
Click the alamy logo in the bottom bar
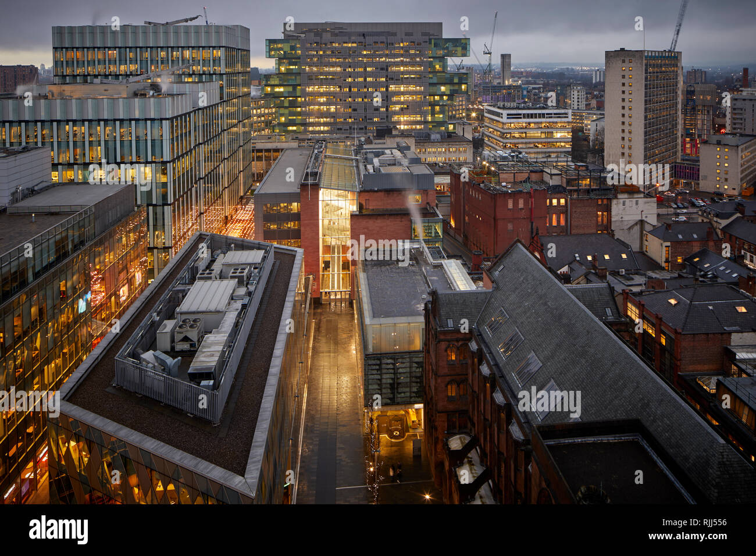click(59, 530)
